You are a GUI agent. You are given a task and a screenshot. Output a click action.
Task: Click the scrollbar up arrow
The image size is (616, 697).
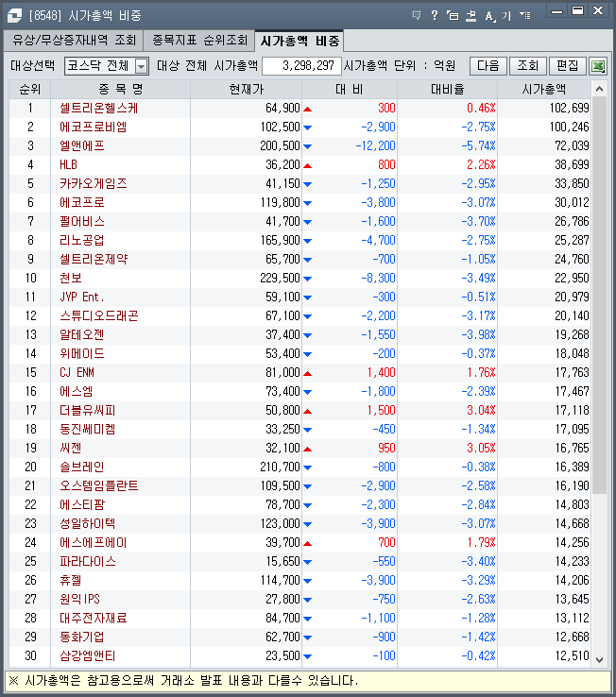coord(599,89)
